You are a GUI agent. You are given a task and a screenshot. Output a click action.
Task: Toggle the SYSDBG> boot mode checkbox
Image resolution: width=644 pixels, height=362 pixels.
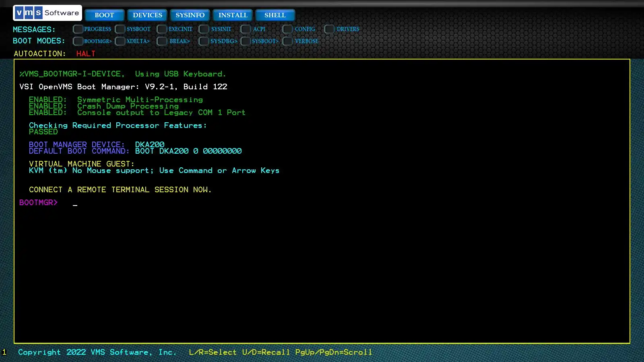[204, 41]
